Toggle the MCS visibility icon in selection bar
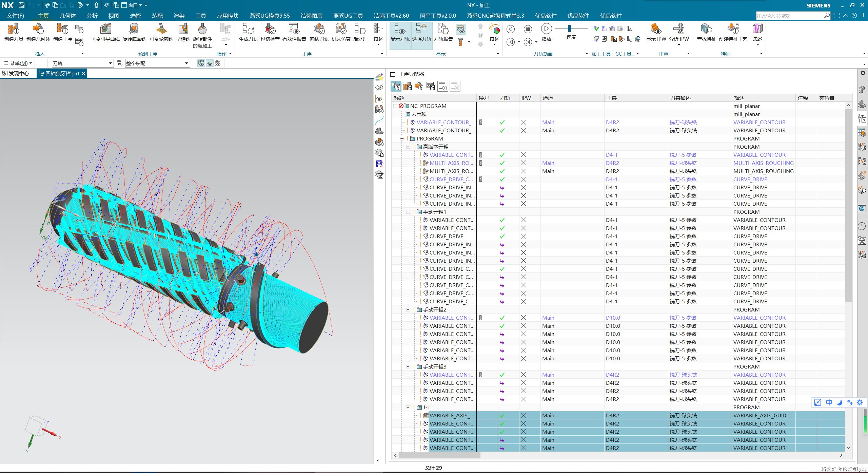 (x=201, y=63)
